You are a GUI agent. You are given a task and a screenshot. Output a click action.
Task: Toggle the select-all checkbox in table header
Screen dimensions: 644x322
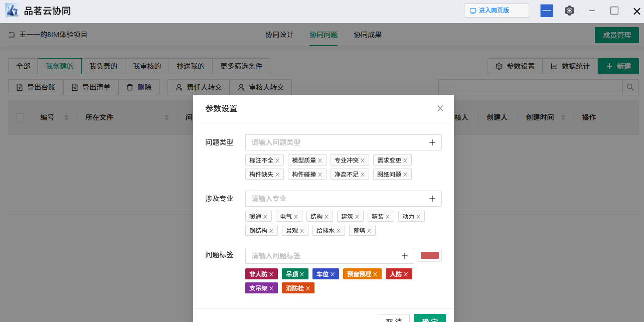point(20,117)
